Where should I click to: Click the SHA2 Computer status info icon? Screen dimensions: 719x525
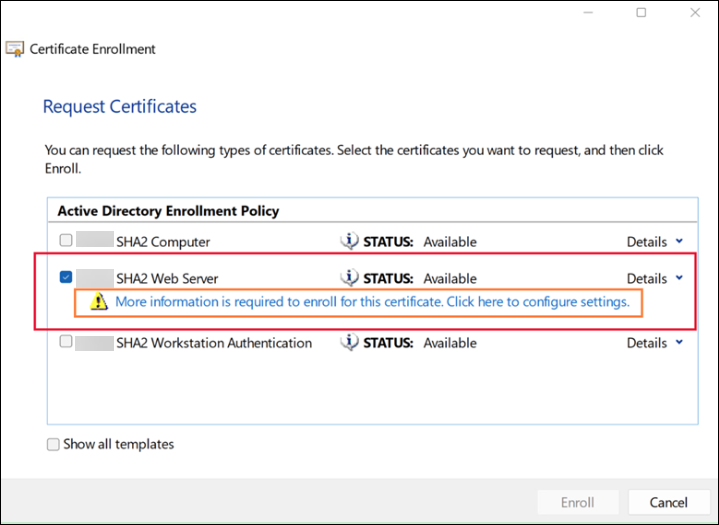[349, 241]
